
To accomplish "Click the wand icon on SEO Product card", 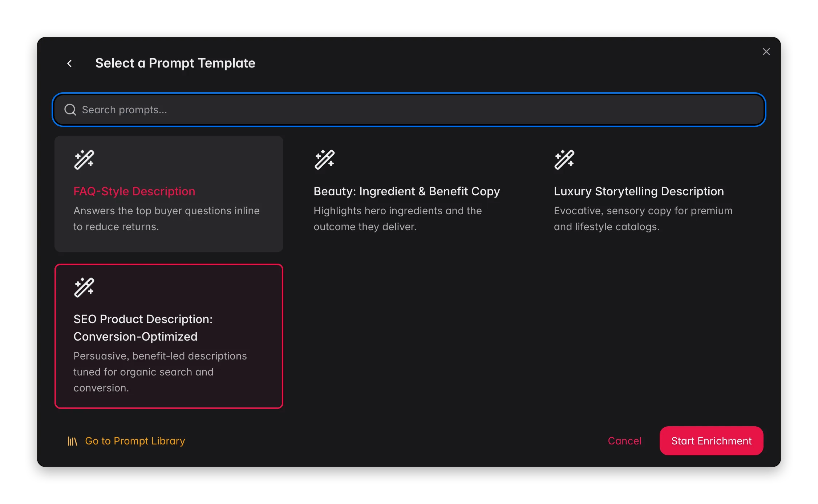I will coord(84,288).
